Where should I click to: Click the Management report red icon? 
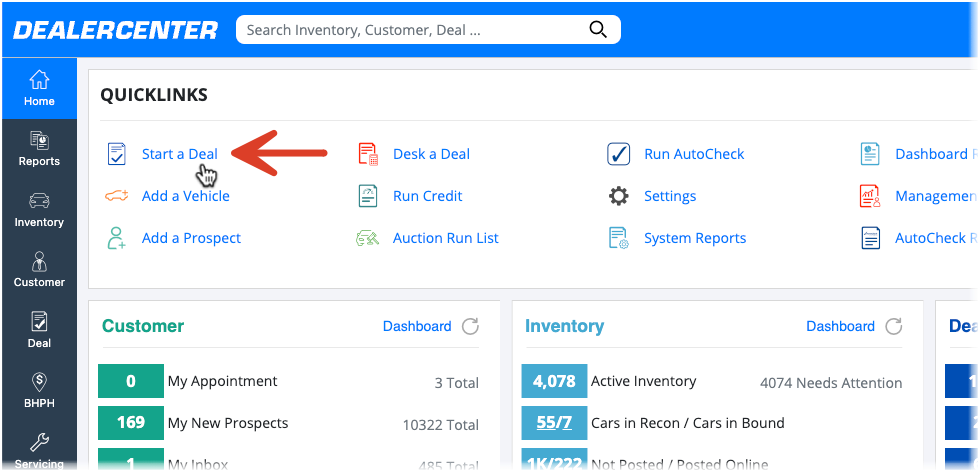870,196
